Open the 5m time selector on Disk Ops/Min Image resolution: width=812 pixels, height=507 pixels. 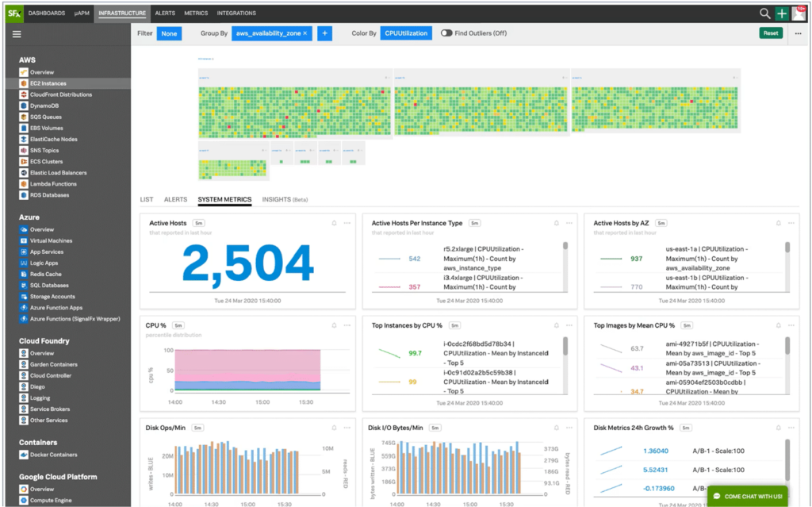196,426
